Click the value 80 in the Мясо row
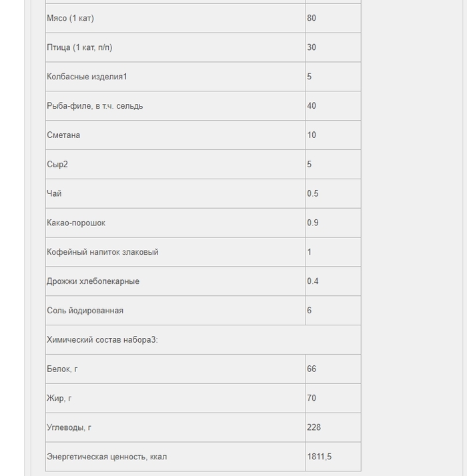Image resolution: width=467 pixels, height=476 pixels. pyautogui.click(x=312, y=18)
